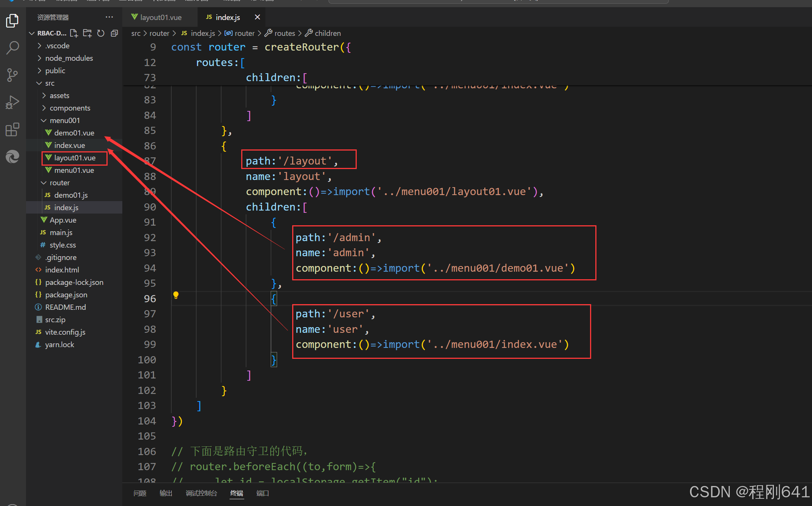812x506 pixels.
Task: Collapse the menu001 folder
Action: tap(65, 120)
